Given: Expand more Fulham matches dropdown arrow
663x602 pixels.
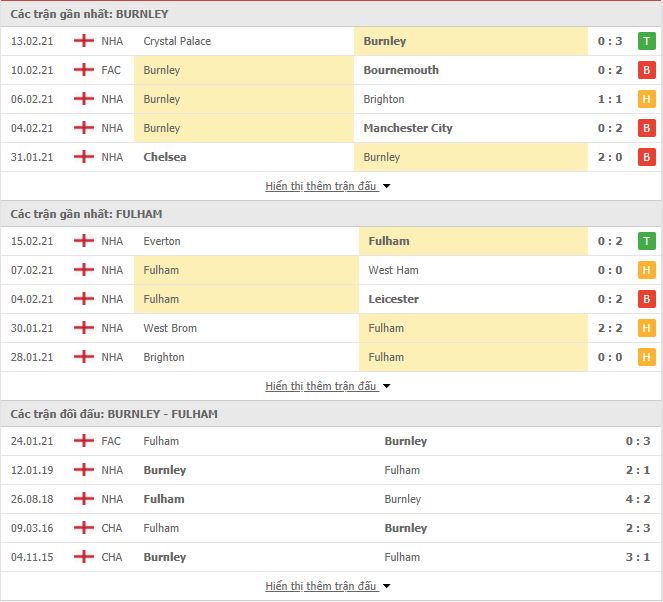Looking at the screenshot, I should [386, 386].
